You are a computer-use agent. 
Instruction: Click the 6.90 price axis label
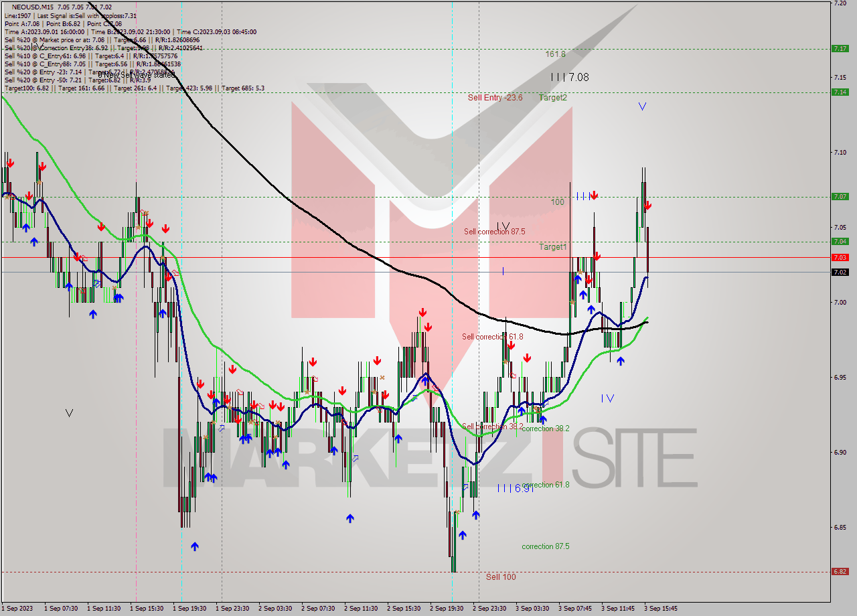click(x=840, y=453)
